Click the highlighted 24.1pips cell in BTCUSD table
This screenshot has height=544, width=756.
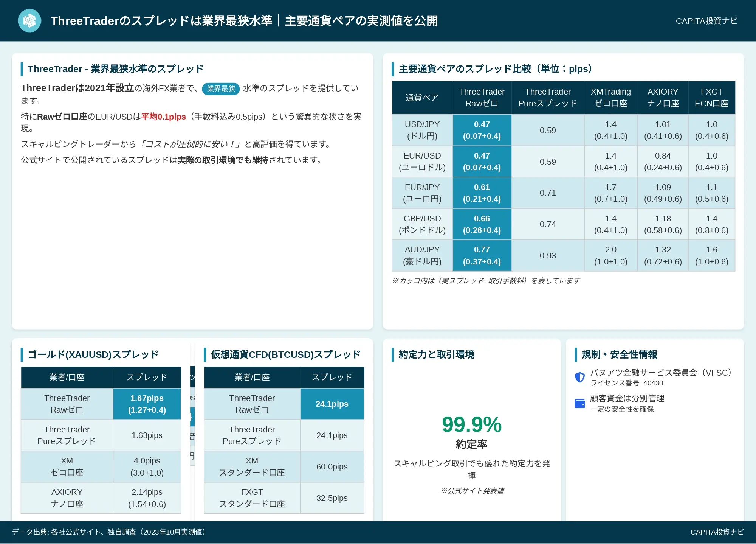pos(332,404)
